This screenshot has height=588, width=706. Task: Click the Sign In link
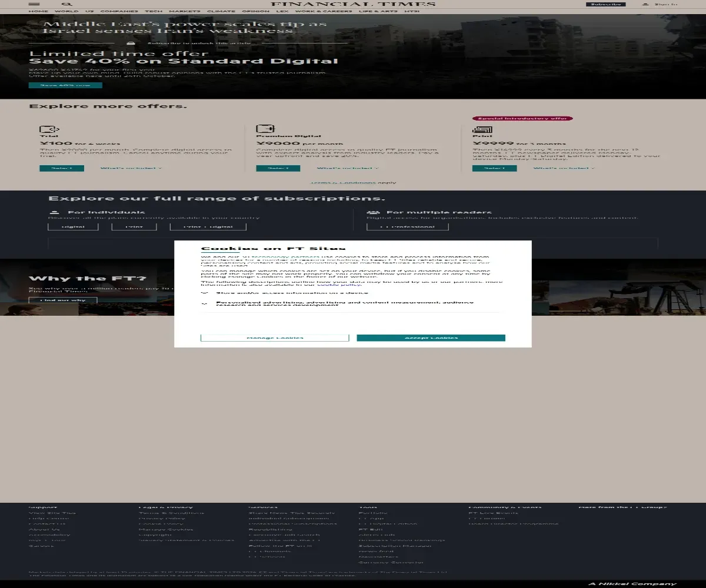[x=665, y=4]
